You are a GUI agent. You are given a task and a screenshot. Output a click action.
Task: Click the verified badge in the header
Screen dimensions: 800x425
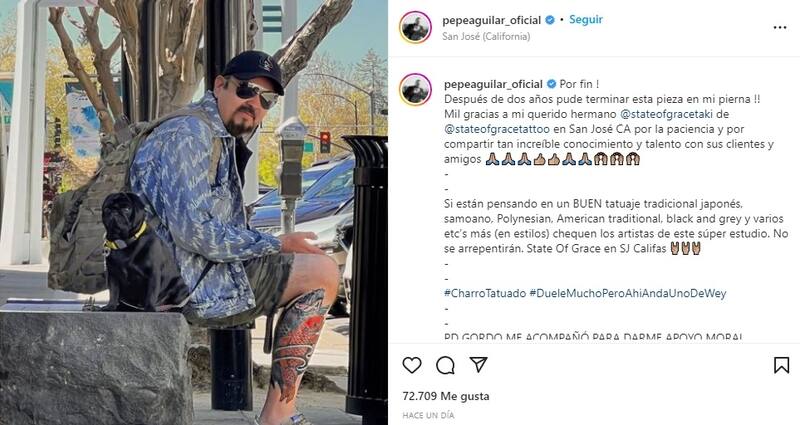[550, 20]
